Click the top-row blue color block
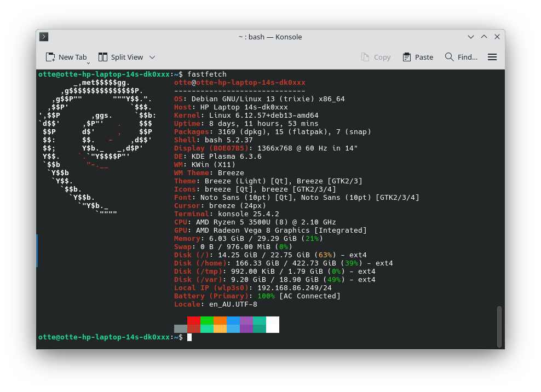Viewport: 541px width, 392px height. [233, 320]
